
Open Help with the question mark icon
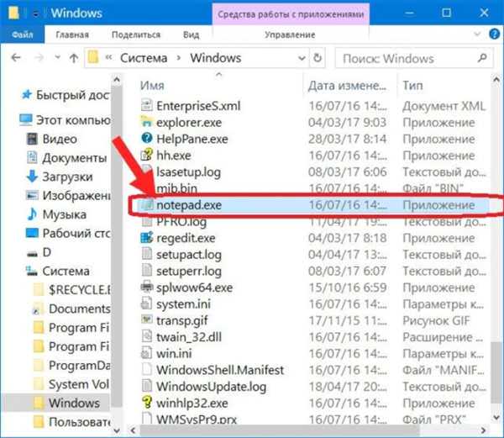pyautogui.click(x=495, y=34)
